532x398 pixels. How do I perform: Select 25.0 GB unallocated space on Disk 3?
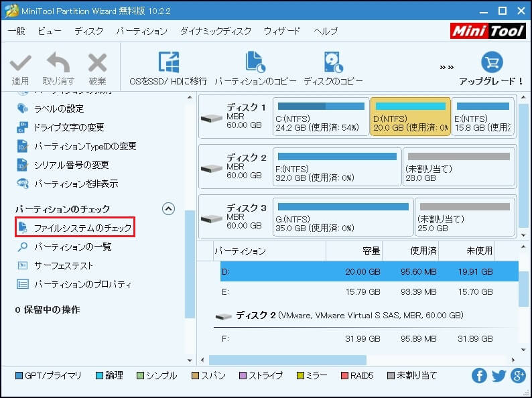pyautogui.click(x=465, y=217)
